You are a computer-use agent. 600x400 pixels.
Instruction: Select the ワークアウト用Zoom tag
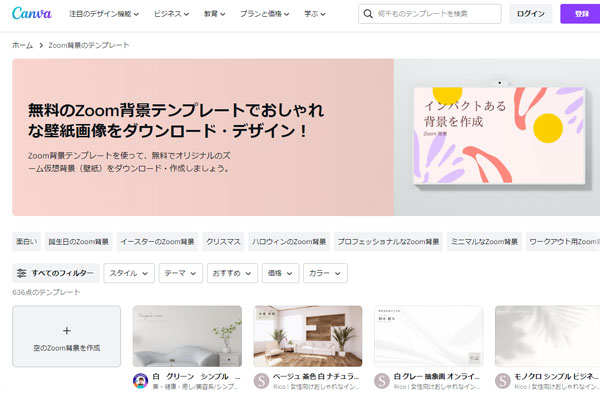point(563,242)
